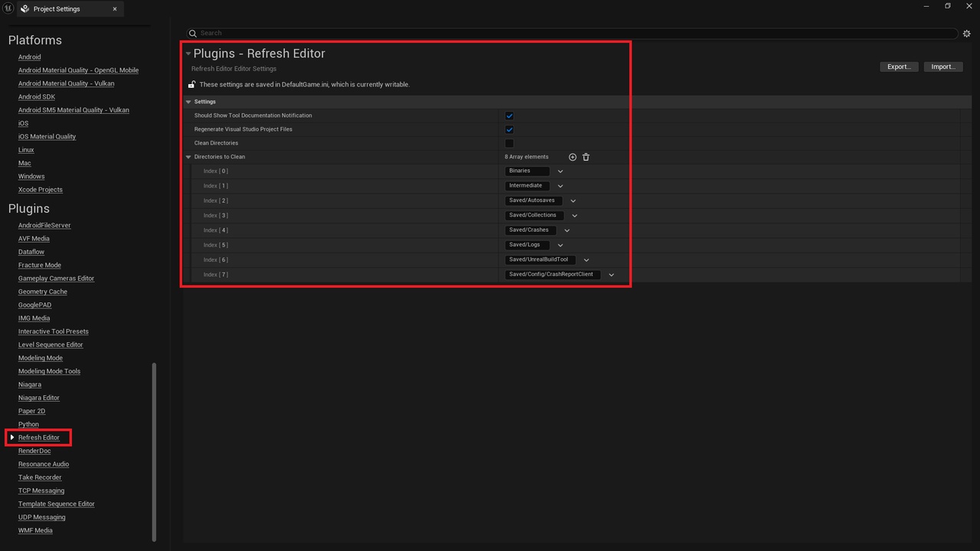Collapse the Directories to Clean array
Viewport: 980px width, 551px height.
(188, 157)
